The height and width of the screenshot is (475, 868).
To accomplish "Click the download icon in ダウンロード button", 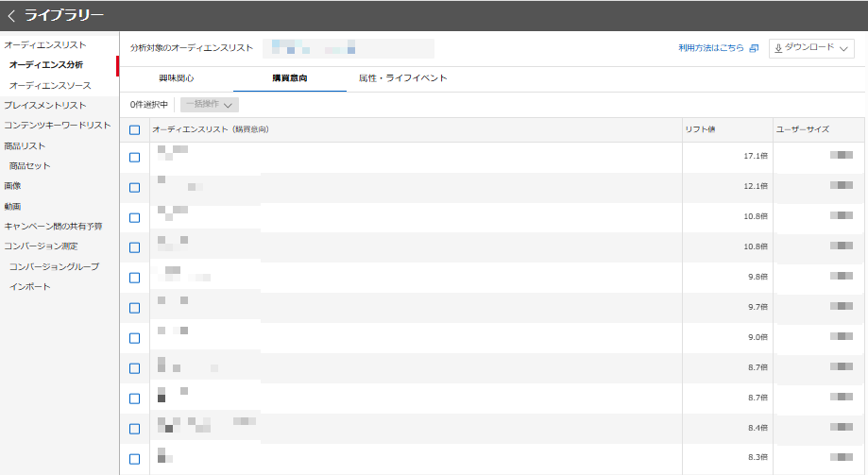I will pyautogui.click(x=778, y=48).
